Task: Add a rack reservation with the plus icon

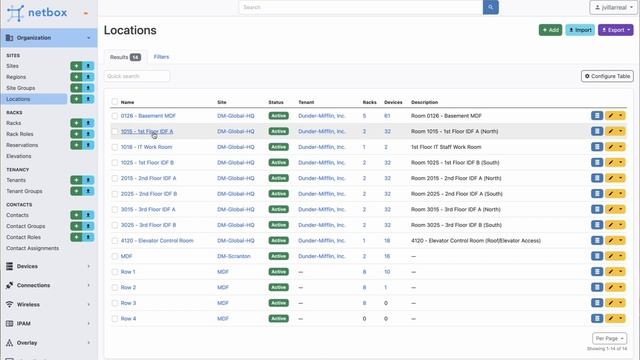Action: pos(76,145)
